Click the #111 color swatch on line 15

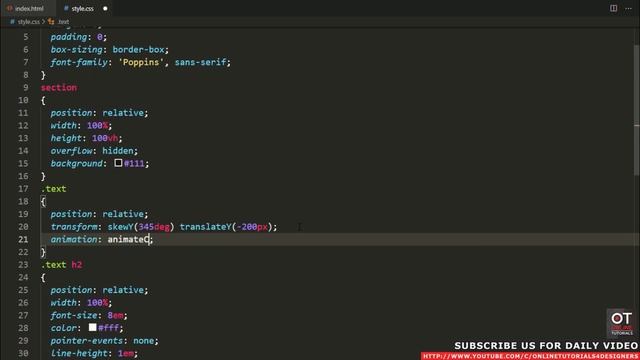point(118,163)
